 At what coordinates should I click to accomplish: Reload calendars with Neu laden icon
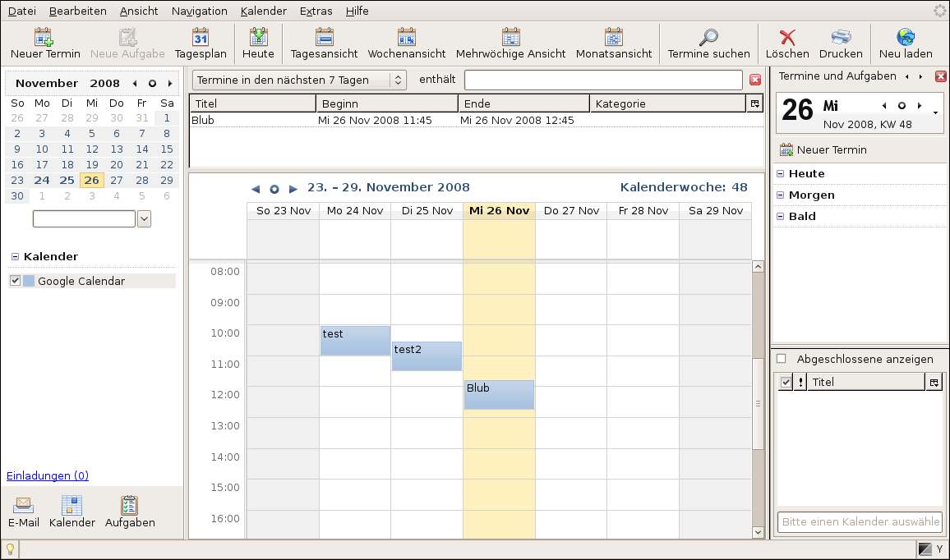(x=906, y=38)
